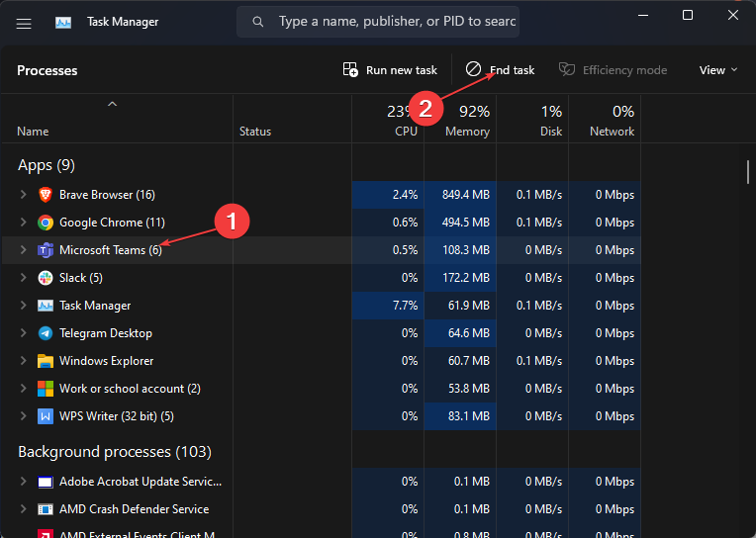Click the 849.4 MB memory cell
The width and height of the screenshot is (756, 538).
tap(460, 195)
